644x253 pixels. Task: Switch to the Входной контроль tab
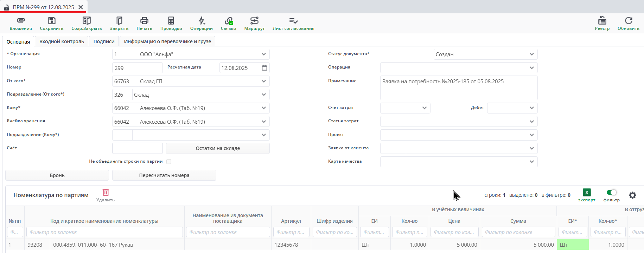[62, 41]
